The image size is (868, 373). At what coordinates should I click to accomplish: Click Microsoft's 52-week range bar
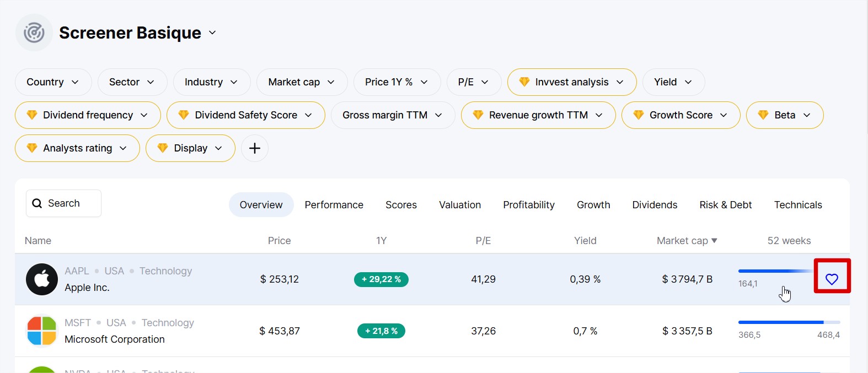(789, 322)
